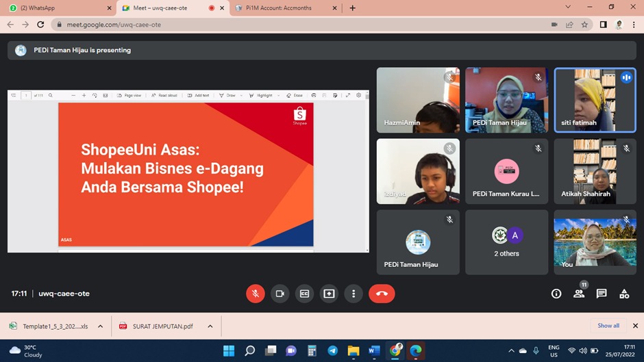Expand options for Template1_5_3 download
The width and height of the screenshot is (644, 362).
point(100,326)
